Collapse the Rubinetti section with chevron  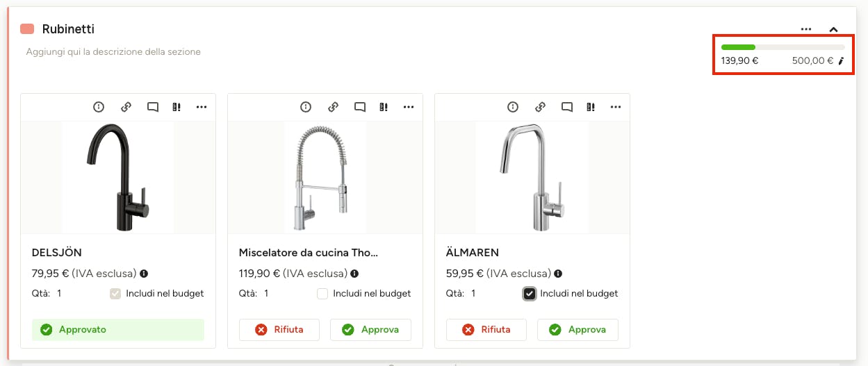tap(834, 29)
